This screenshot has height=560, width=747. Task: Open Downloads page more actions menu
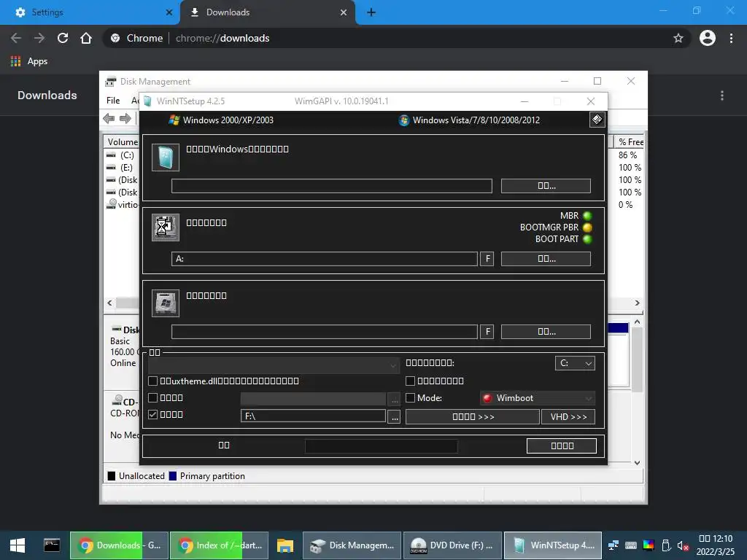coord(722,96)
